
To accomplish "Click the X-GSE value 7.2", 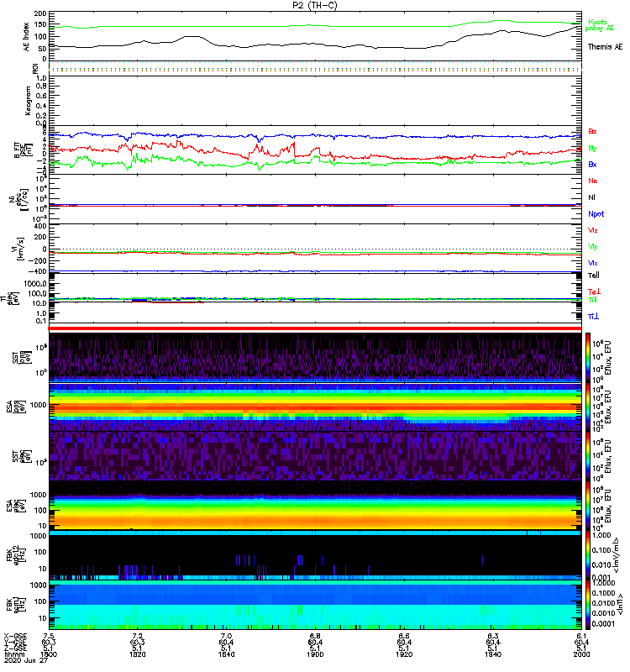I will [138, 636].
